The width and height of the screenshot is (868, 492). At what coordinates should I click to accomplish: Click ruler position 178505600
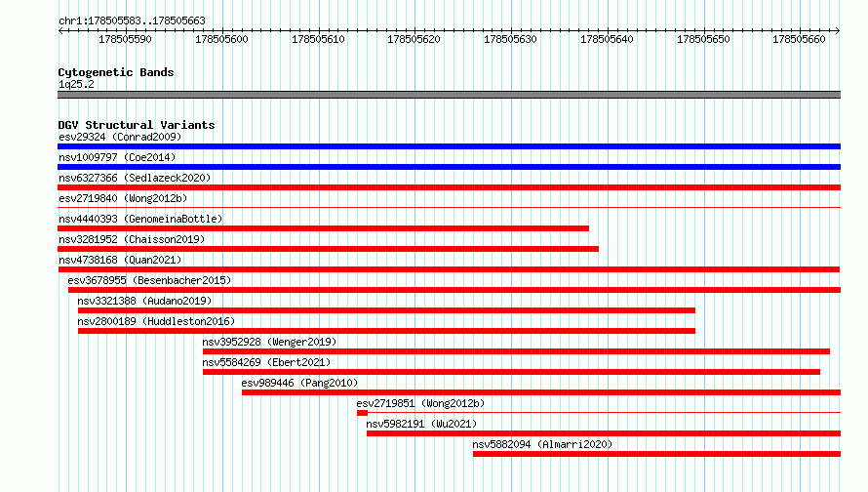pos(222,39)
